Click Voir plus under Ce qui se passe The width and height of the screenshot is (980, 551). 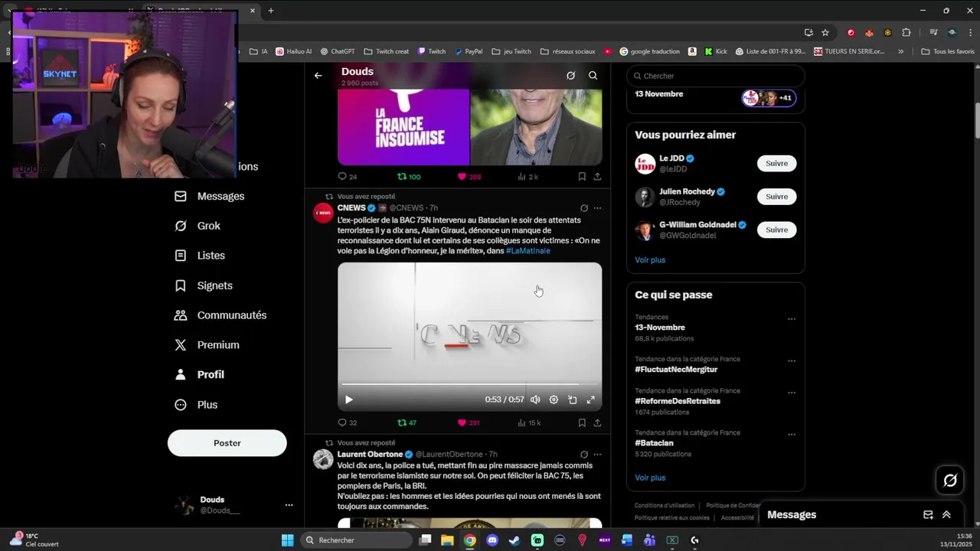click(x=650, y=478)
